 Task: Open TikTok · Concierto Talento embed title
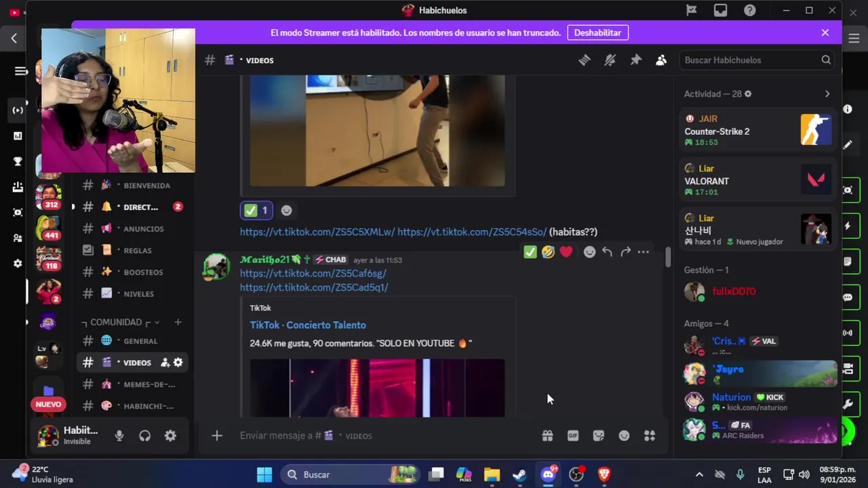point(308,325)
